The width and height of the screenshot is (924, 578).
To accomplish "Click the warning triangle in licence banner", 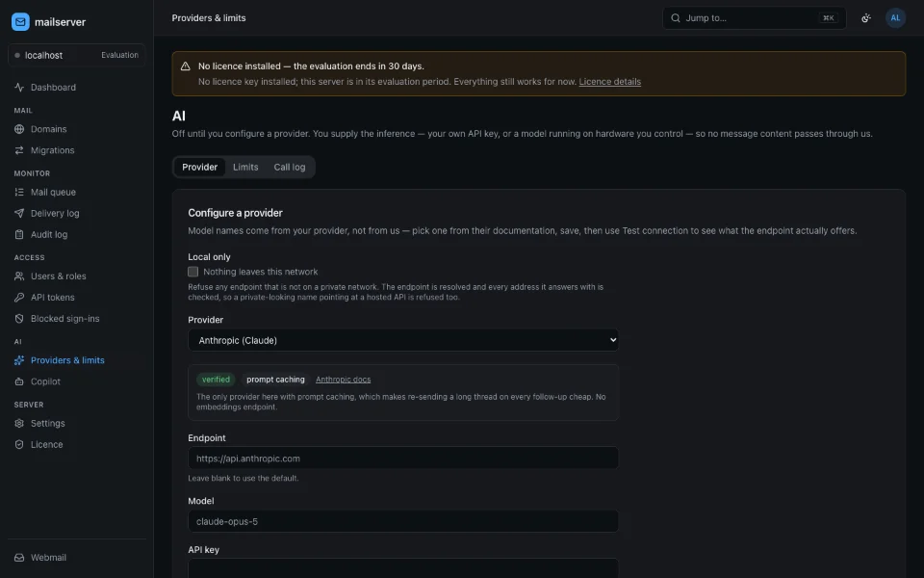I will click(x=185, y=66).
